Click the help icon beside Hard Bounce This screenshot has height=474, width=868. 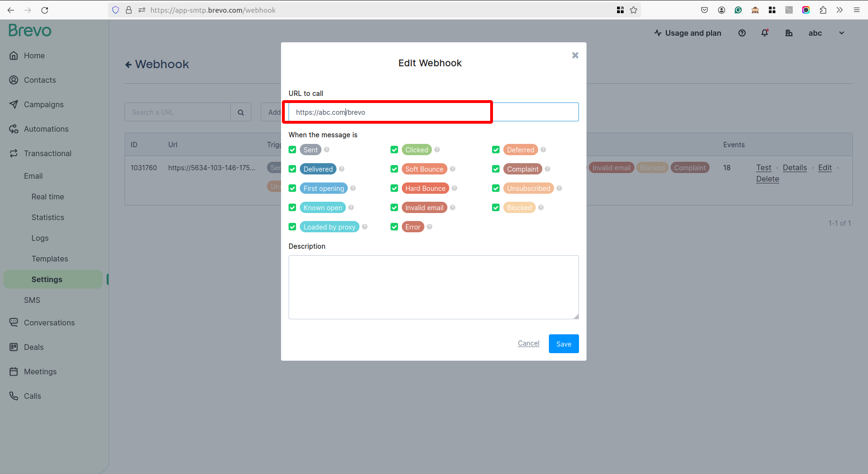coord(454,188)
